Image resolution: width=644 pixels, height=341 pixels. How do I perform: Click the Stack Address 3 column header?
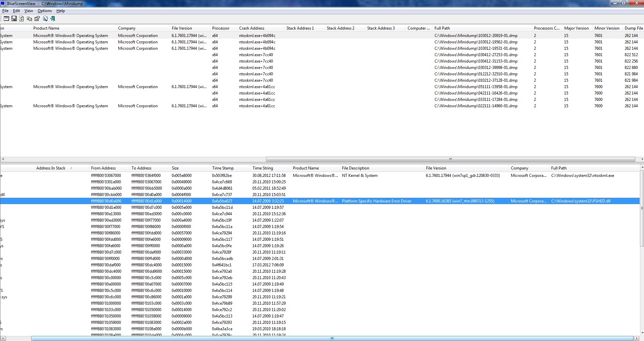tap(385, 28)
